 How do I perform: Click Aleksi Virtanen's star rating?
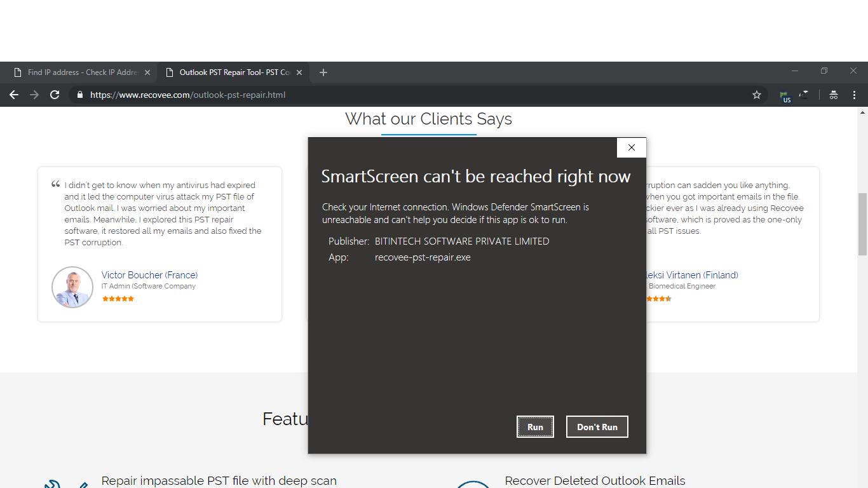pyautogui.click(x=658, y=299)
